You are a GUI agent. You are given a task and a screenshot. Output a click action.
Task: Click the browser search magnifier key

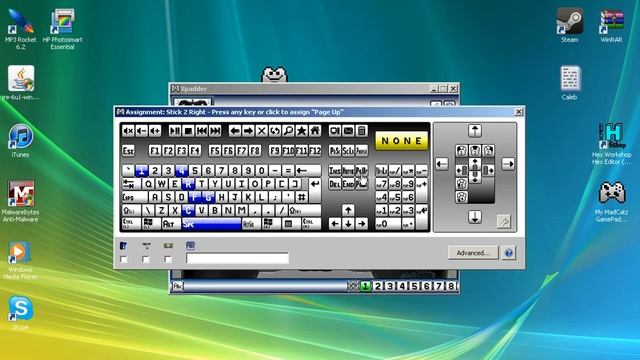pyautogui.click(x=288, y=131)
